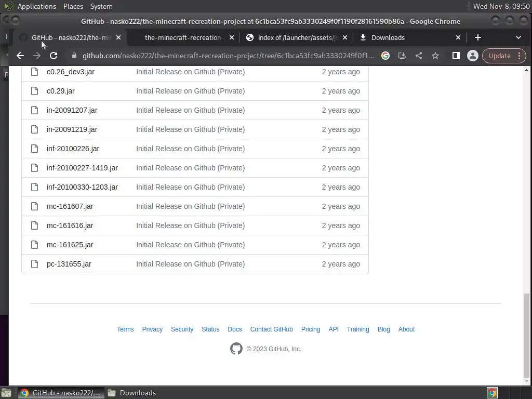Open the Docs footer link
This screenshot has width=532, height=399.
click(235, 329)
